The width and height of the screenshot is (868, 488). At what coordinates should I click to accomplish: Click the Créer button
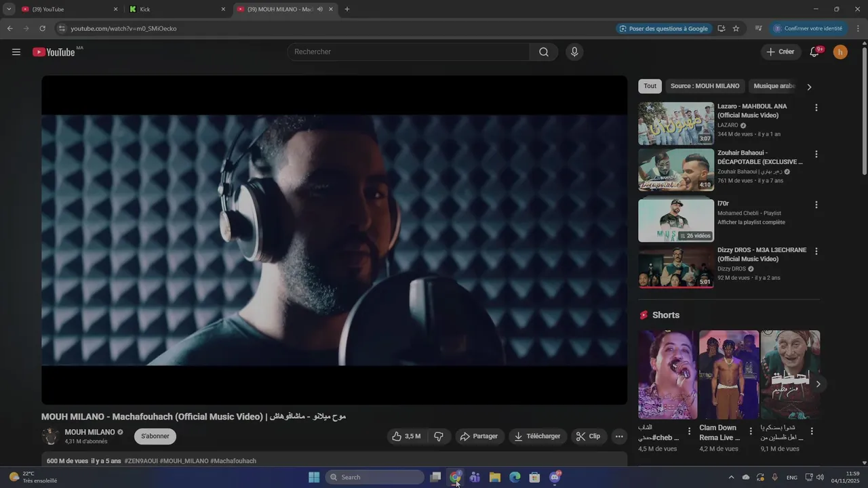click(x=781, y=52)
